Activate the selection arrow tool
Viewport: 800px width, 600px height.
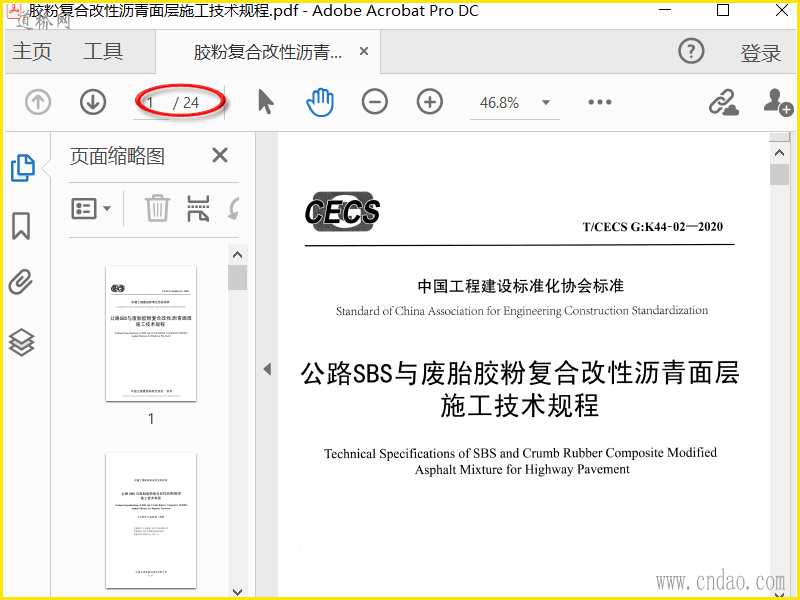265,102
